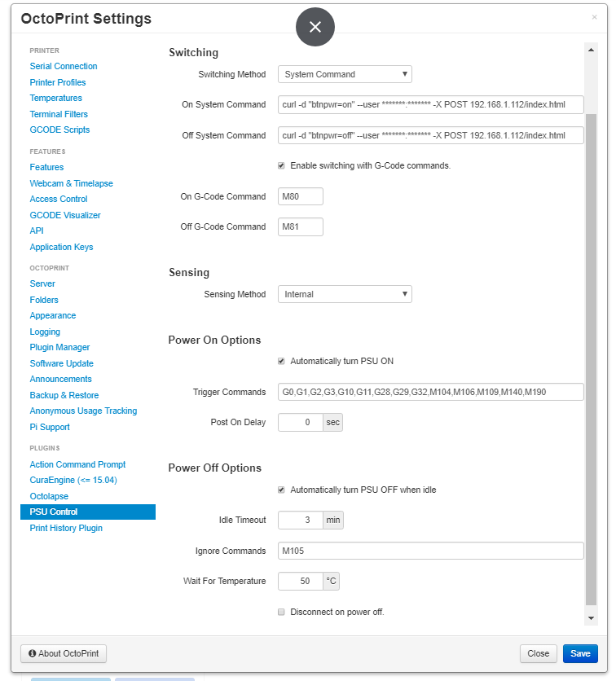Open Octolapse plugin settings
Screen dimensions: 616x681
[49, 496]
